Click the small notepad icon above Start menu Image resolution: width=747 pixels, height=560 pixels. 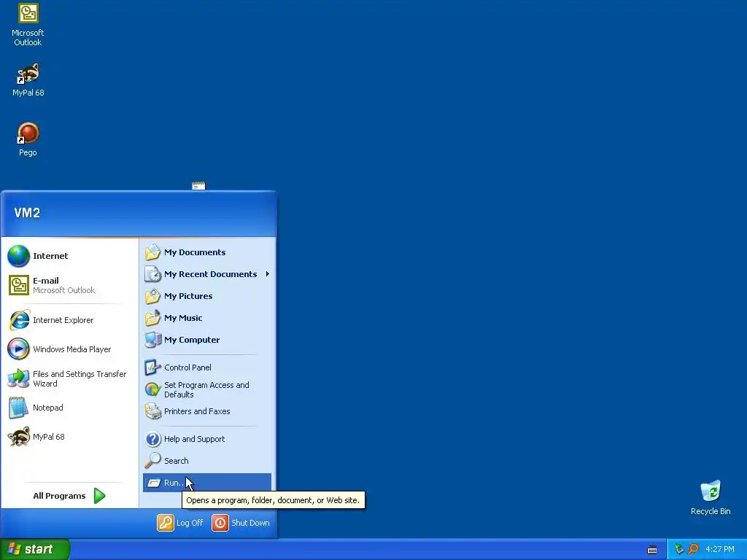[x=198, y=186]
